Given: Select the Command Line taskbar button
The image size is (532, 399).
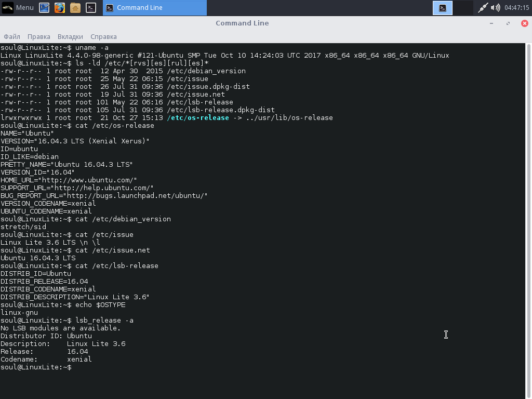Looking at the screenshot, I should 155,7.
